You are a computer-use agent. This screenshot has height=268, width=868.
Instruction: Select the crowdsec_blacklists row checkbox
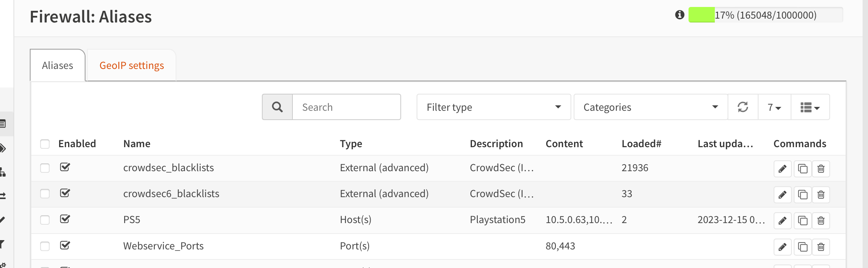pyautogui.click(x=45, y=168)
